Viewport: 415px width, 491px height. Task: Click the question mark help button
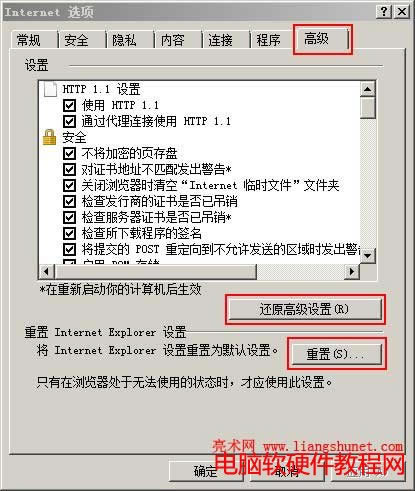[384, 12]
